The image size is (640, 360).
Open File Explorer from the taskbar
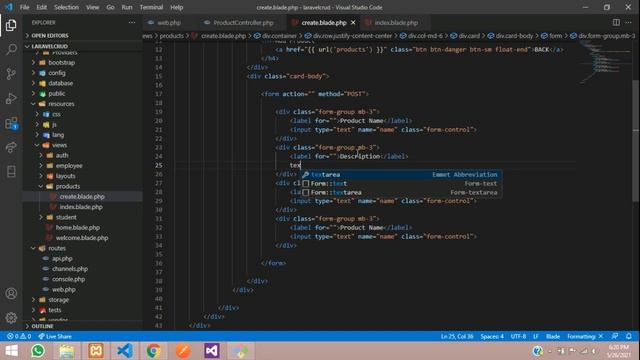click(x=67, y=351)
